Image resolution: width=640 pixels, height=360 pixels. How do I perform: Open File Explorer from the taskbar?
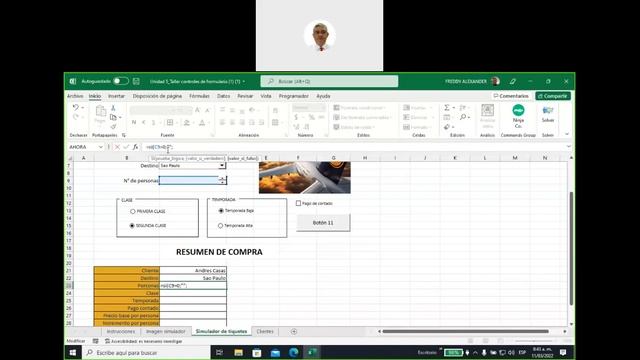(238, 352)
